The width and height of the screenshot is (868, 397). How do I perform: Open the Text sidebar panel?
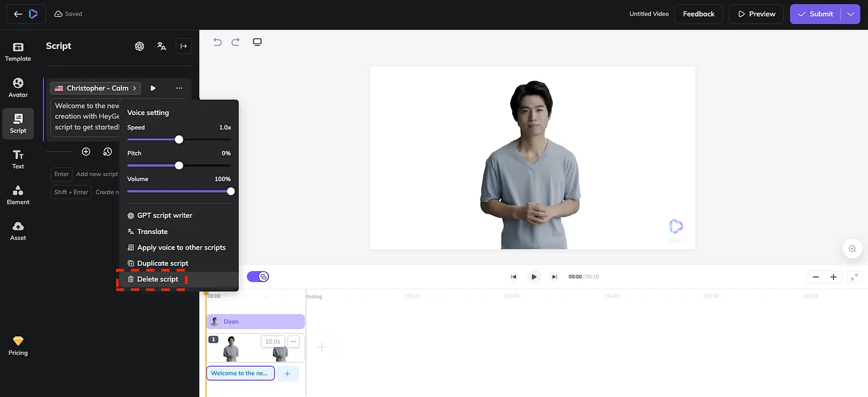tap(18, 159)
